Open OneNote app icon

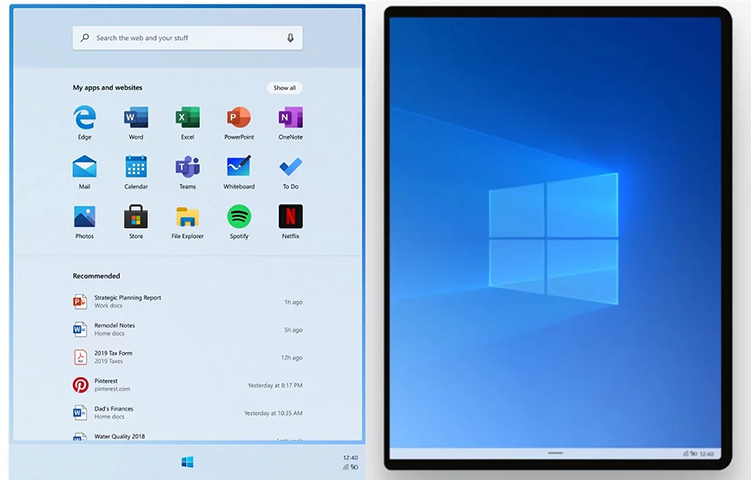click(x=290, y=117)
